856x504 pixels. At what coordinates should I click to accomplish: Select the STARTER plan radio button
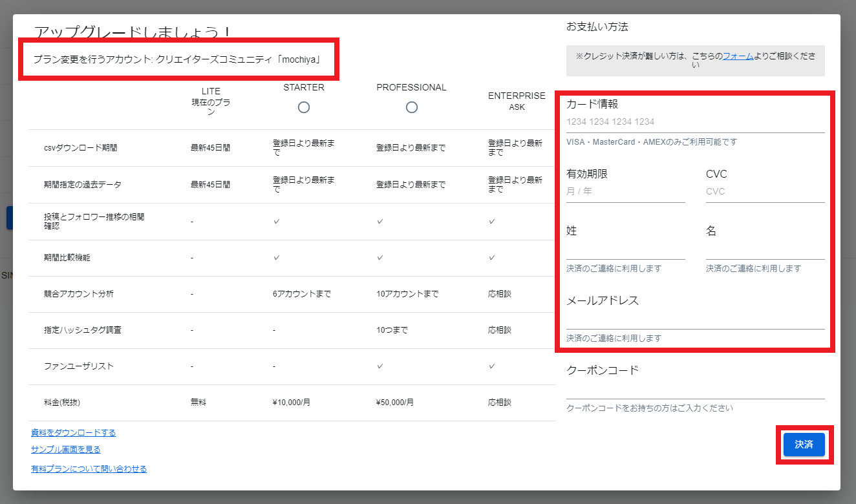(304, 107)
